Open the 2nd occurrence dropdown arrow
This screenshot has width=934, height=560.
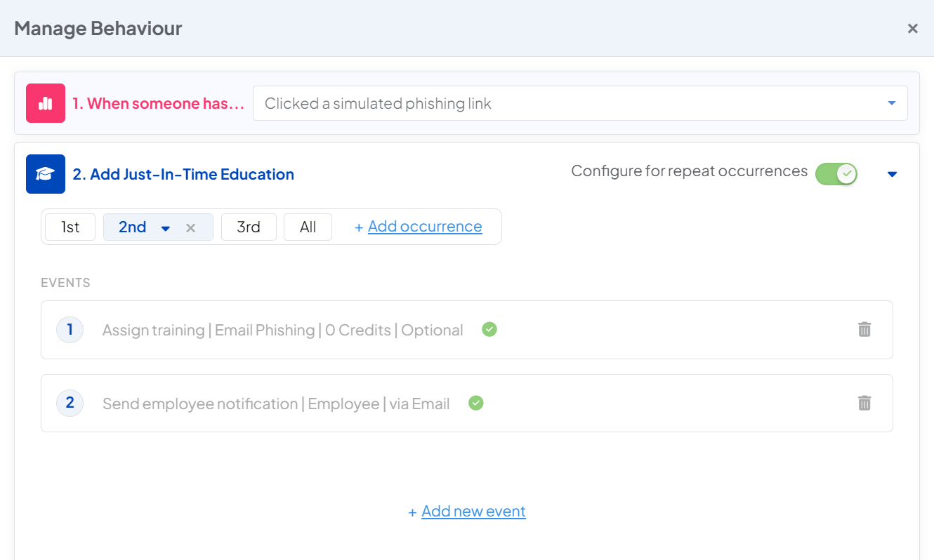166,227
